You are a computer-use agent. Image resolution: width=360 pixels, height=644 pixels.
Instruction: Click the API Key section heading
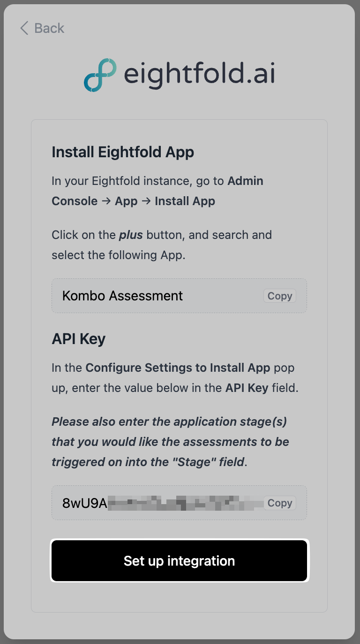pyautogui.click(x=79, y=339)
